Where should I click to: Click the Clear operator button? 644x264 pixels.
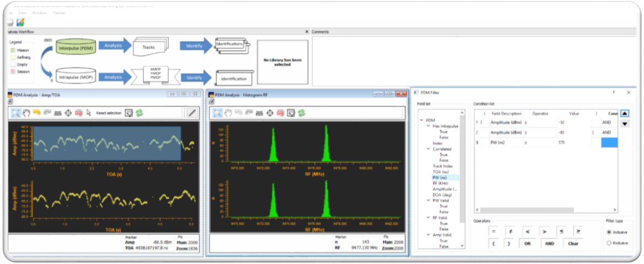click(x=573, y=244)
